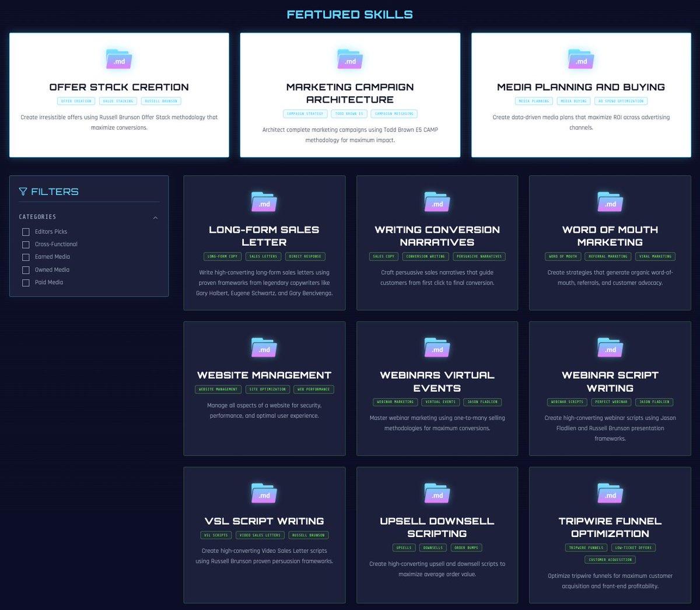This screenshot has width=700, height=610.
Task: Enable the Cross-Functional filter checkbox
Action: click(x=26, y=245)
